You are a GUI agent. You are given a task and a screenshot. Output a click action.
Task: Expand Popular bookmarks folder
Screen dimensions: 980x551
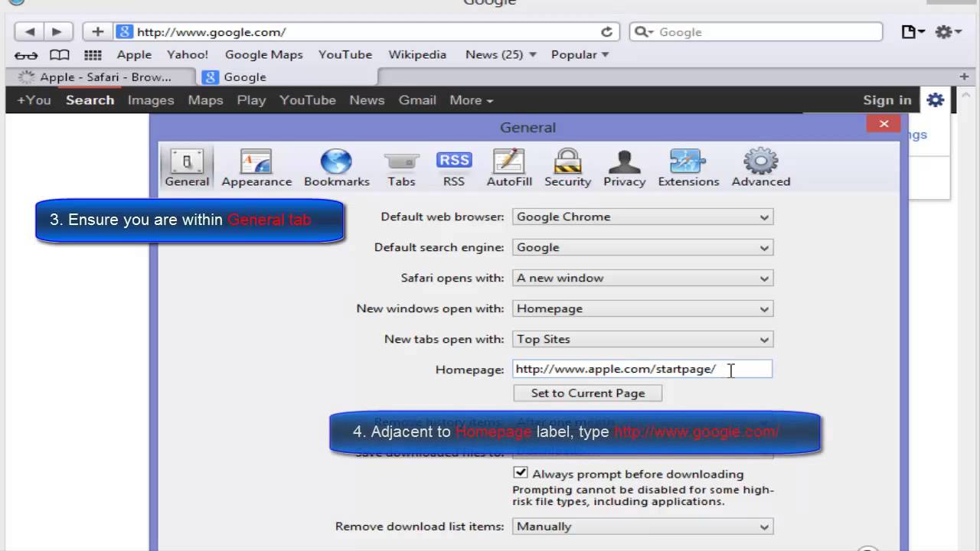580,55
